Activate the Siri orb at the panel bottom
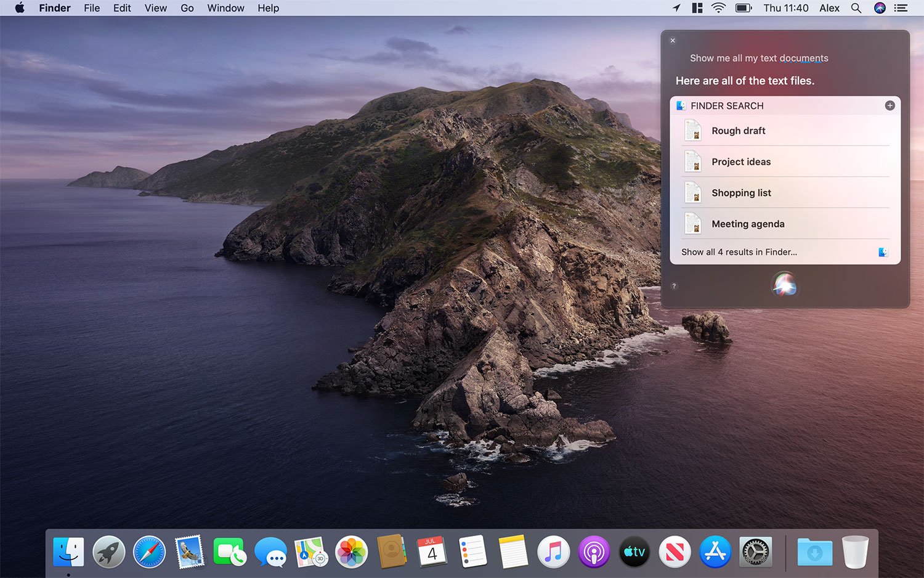The image size is (924, 578). tap(784, 285)
